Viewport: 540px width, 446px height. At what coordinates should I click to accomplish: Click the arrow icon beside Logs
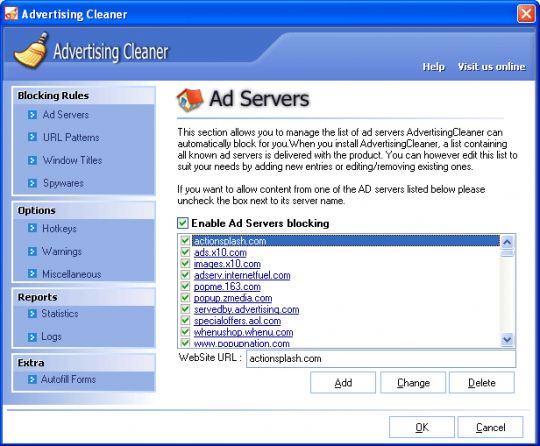point(32,336)
